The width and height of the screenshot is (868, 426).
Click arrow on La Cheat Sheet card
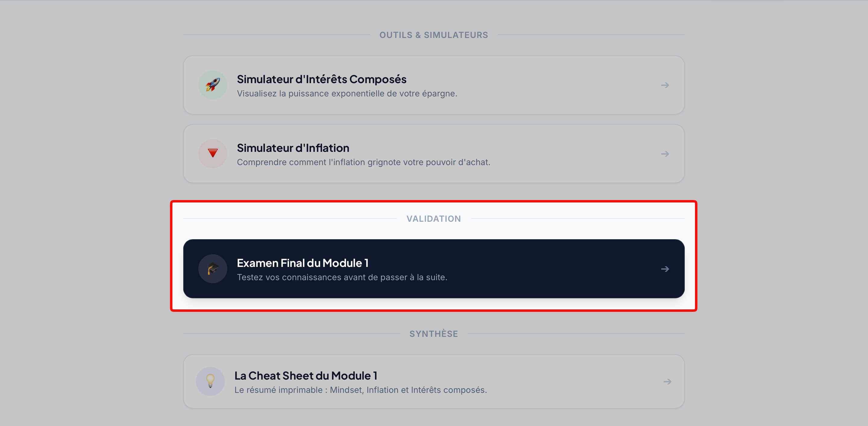point(667,381)
